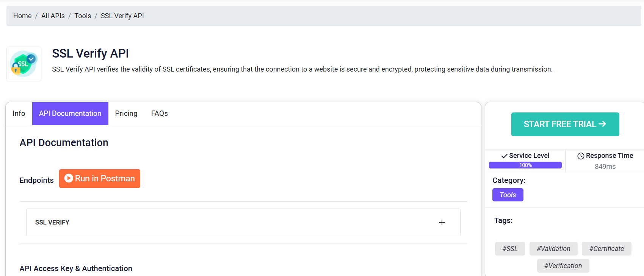The width and height of the screenshot is (644, 276).
Task: Expand the SSL VERIFY endpoint section
Action: [243, 223]
